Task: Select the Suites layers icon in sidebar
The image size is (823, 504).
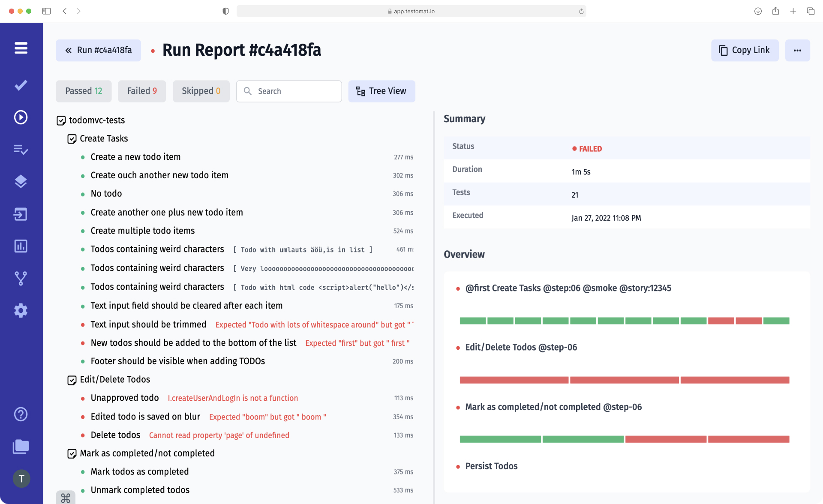Action: [21, 181]
